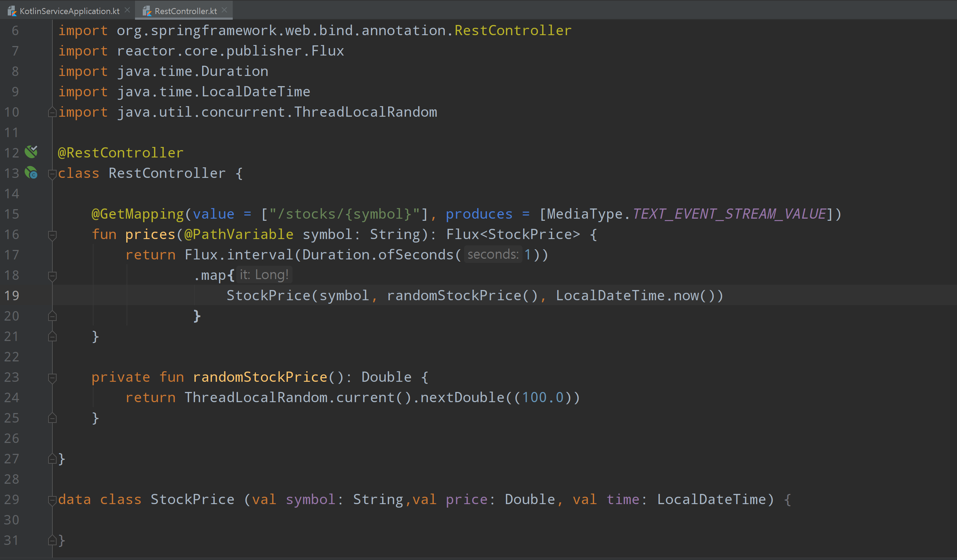Click the Spring class gutter icon on line 13
This screenshot has height=560, width=957.
tap(31, 173)
